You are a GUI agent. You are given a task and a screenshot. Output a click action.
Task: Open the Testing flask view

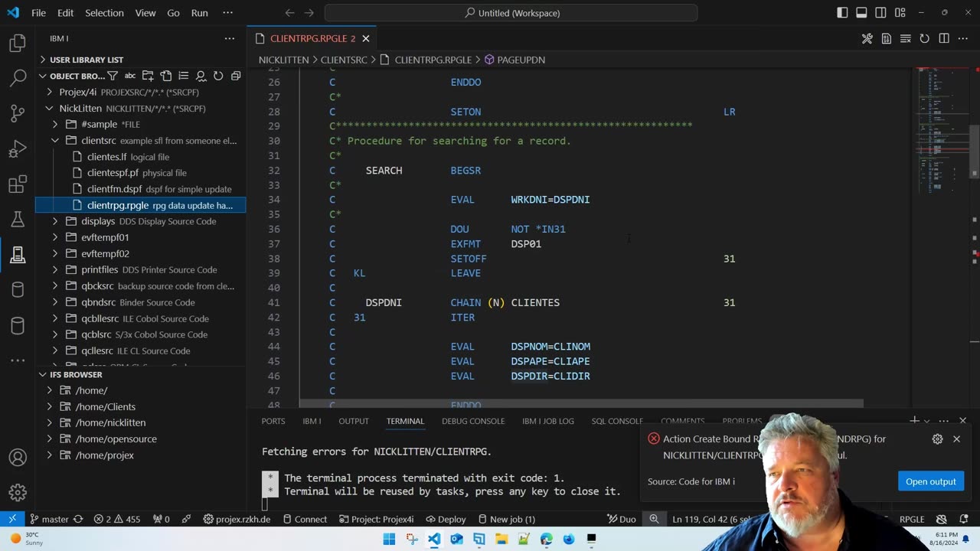(x=18, y=220)
